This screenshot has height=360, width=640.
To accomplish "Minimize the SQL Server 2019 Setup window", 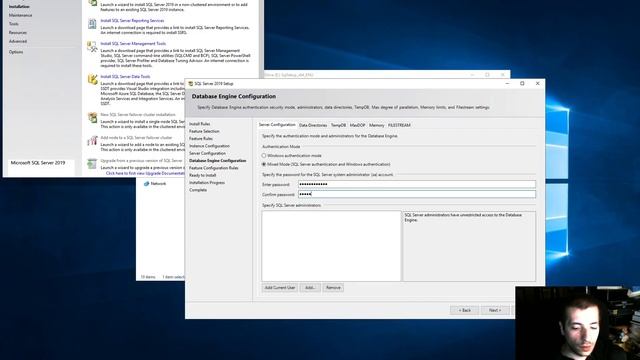I will [507, 83].
